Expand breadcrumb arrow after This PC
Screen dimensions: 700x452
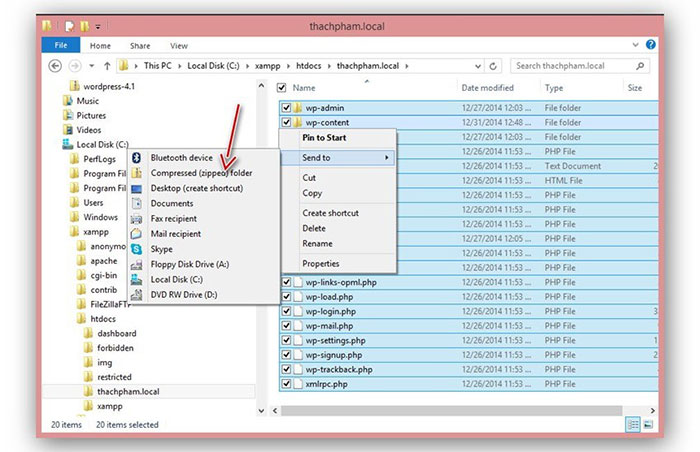[179, 66]
